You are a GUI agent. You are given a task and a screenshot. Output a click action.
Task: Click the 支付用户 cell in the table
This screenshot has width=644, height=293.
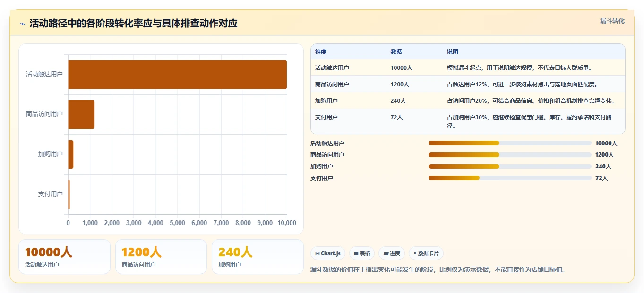[326, 117]
